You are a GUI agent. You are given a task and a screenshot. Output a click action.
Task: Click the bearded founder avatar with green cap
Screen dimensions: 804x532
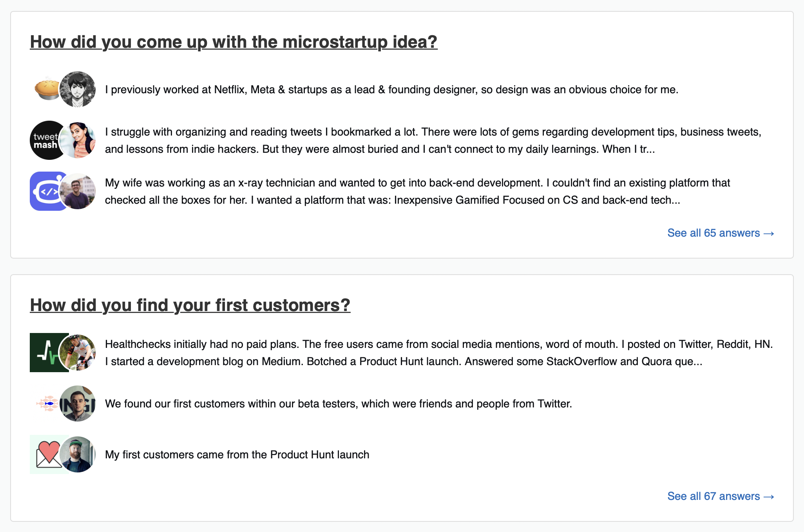click(78, 454)
